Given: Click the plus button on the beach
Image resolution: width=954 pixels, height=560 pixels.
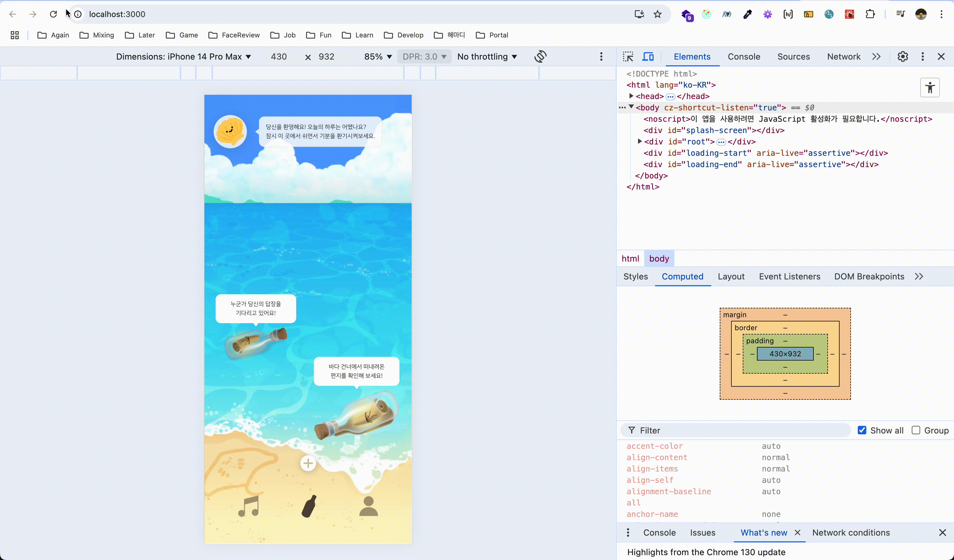Looking at the screenshot, I should pyautogui.click(x=308, y=463).
